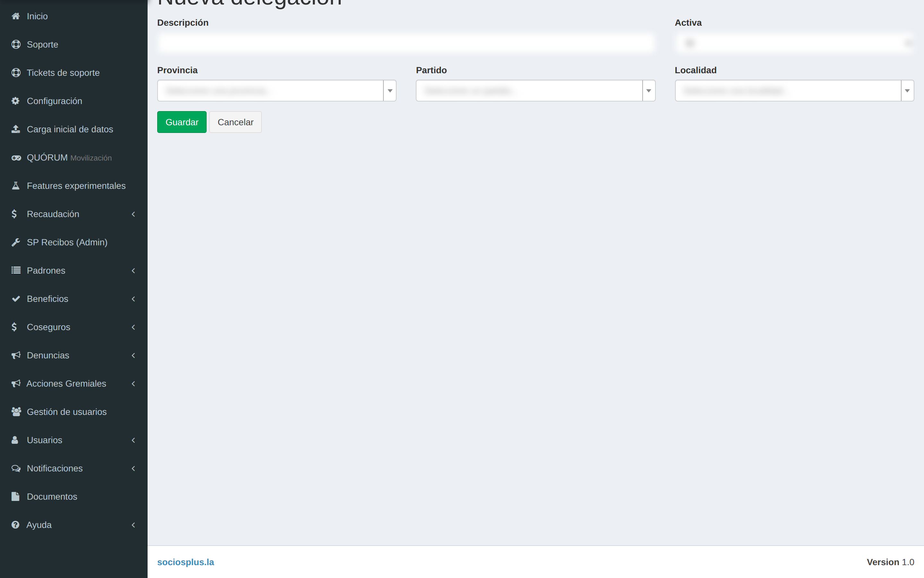Open the Activa select box
Viewport: 924px width, 578px height.
(794, 43)
